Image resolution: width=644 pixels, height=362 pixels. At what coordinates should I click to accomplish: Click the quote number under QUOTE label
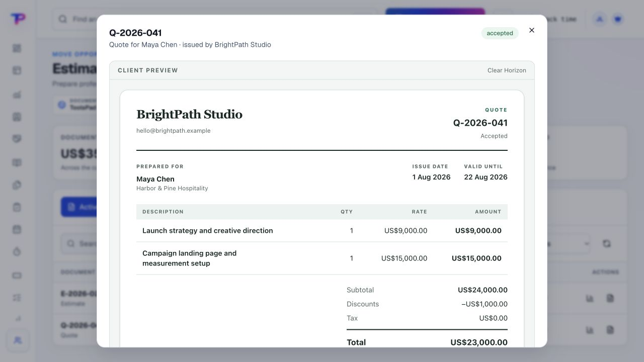coord(480,123)
